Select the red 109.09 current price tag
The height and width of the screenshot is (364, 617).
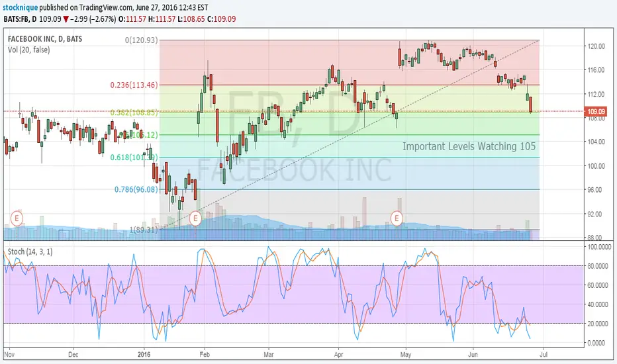point(596,112)
